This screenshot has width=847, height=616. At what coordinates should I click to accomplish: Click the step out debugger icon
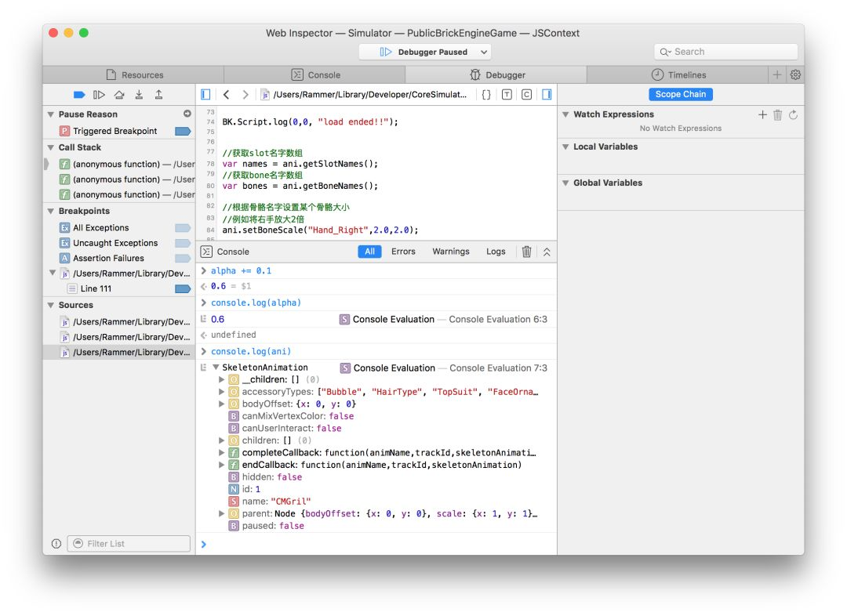[158, 95]
